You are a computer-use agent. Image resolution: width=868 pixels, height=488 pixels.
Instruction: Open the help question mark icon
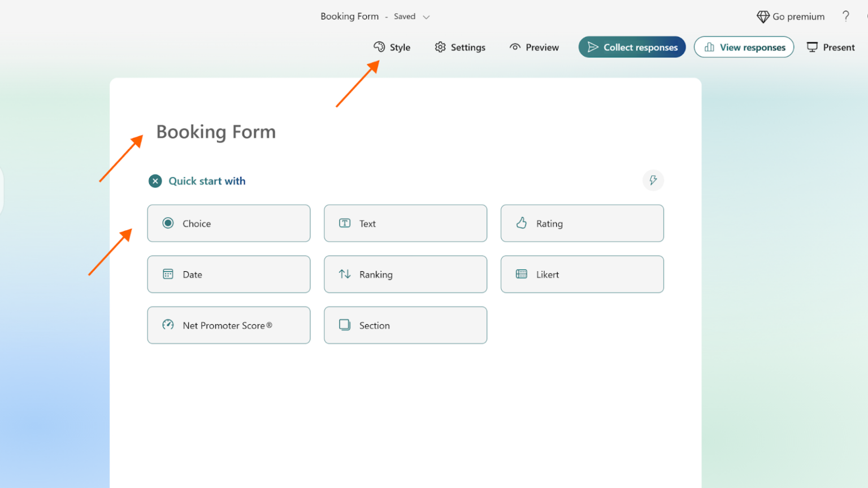(846, 16)
